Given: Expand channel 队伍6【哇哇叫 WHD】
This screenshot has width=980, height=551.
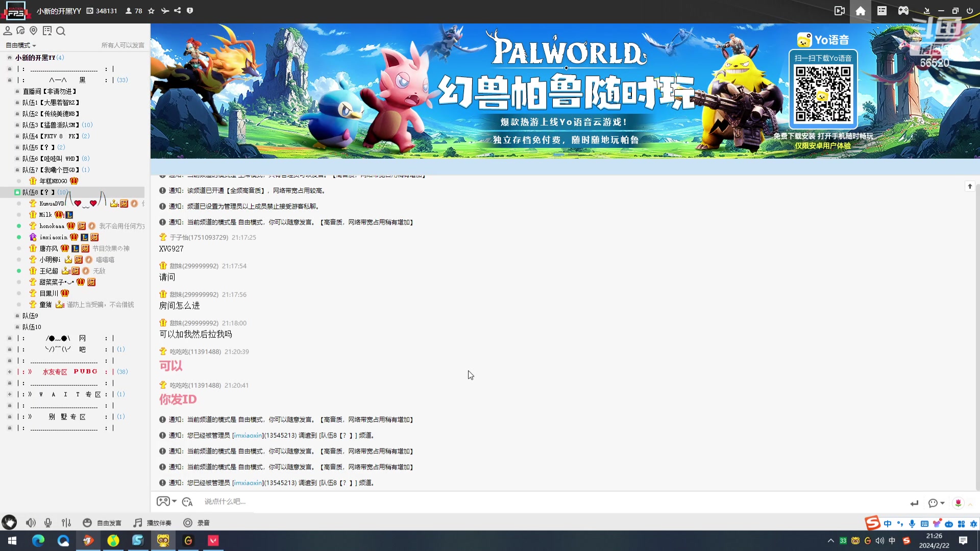Looking at the screenshot, I should click(x=51, y=159).
